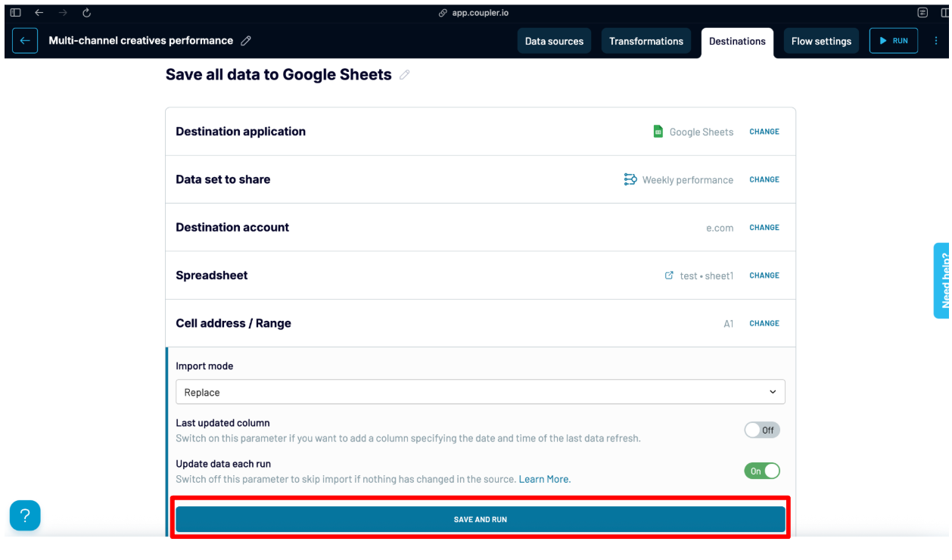Image resolution: width=952 pixels, height=560 pixels.
Task: Click the Need help side tab
Action: click(x=943, y=280)
